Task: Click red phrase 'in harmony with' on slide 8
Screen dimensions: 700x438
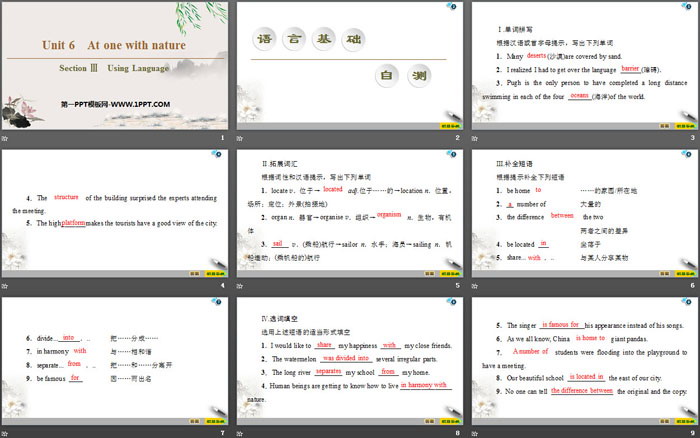Action: [x=424, y=385]
